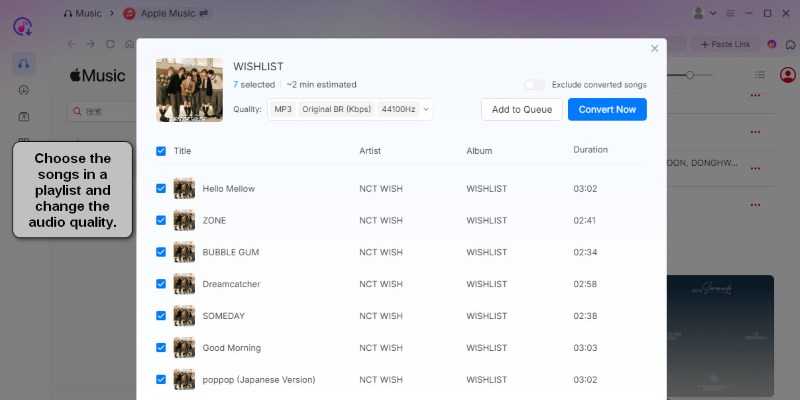Open the user account icon in title bar

(x=698, y=13)
